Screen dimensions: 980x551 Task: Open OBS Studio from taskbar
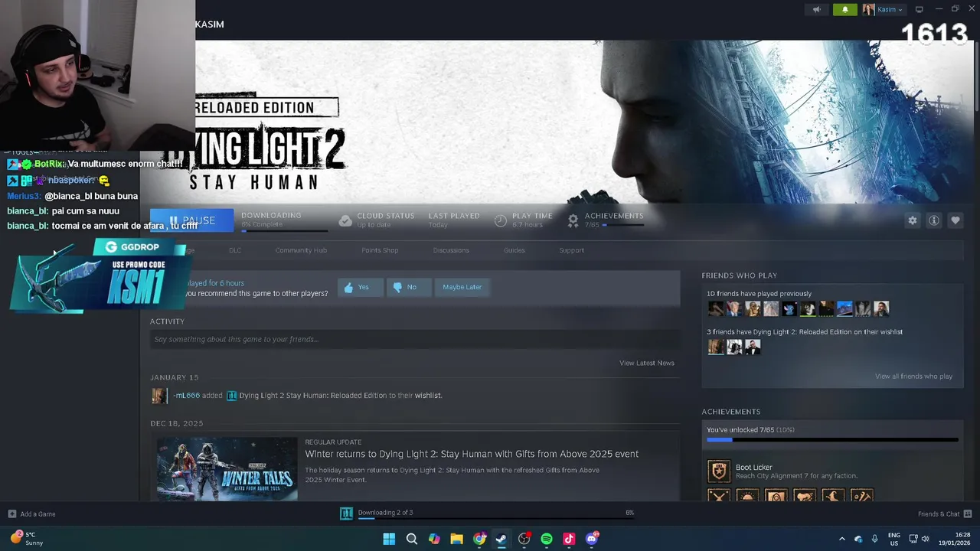(524, 539)
